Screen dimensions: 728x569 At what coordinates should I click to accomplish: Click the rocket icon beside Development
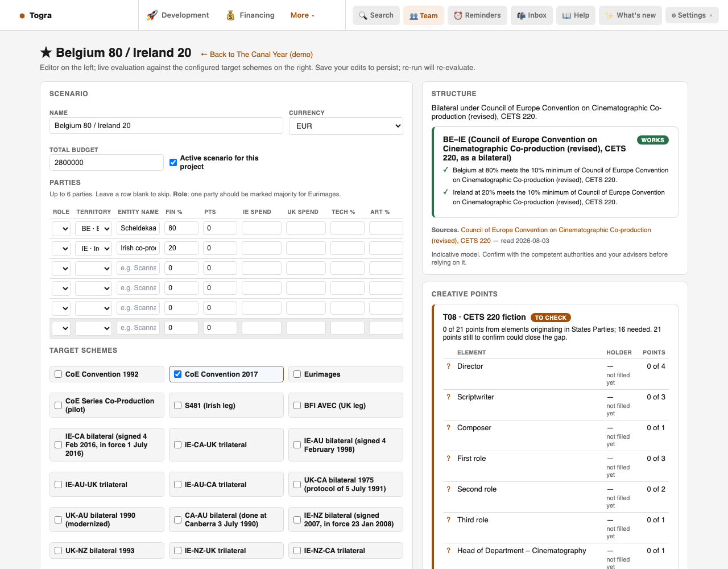coord(152,15)
